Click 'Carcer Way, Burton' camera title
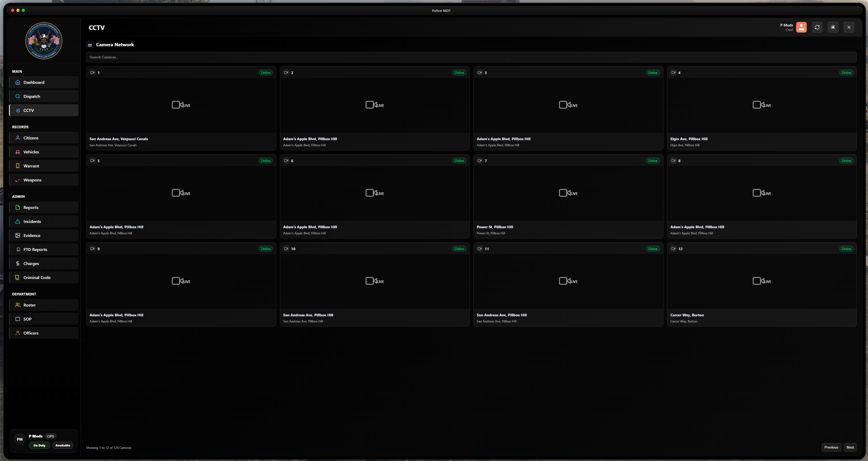This screenshot has height=461, width=868. [687, 315]
